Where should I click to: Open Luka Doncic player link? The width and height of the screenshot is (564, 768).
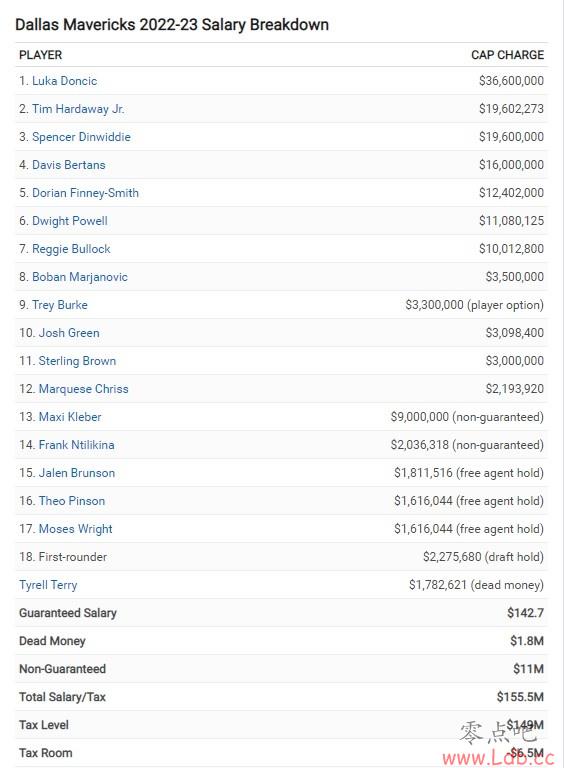[x=64, y=81]
